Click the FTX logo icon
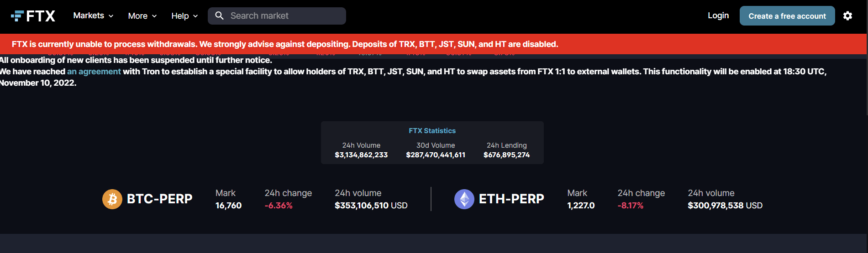 [17, 16]
